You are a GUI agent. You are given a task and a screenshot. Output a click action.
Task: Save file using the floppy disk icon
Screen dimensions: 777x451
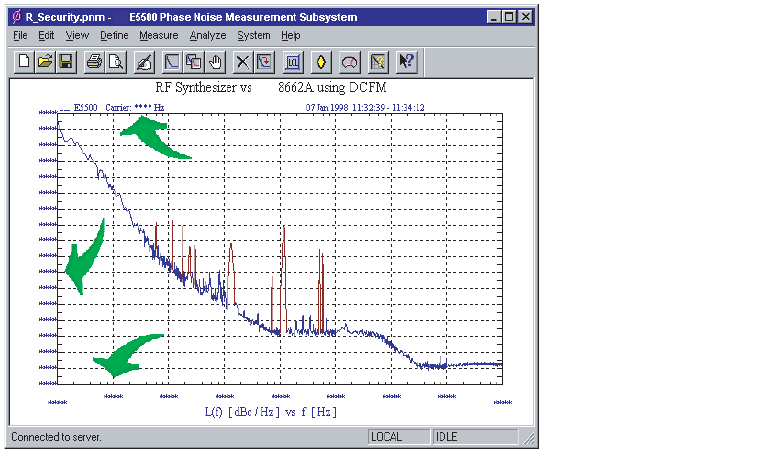point(66,62)
